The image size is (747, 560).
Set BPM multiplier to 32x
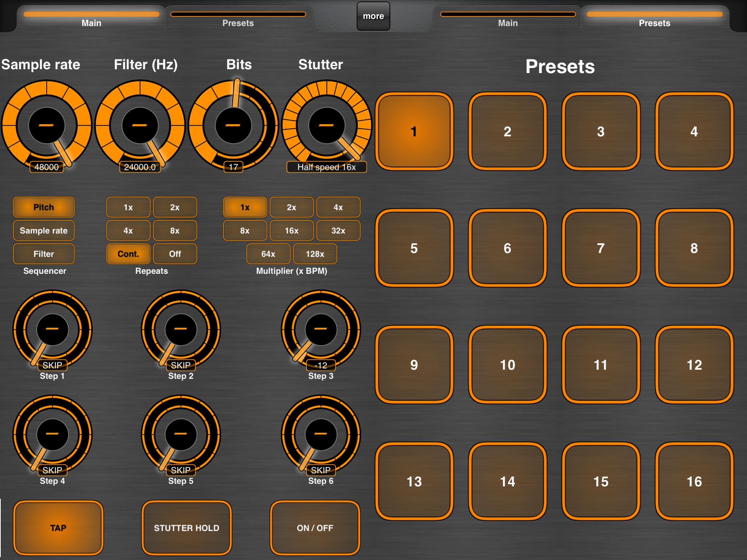click(x=338, y=230)
